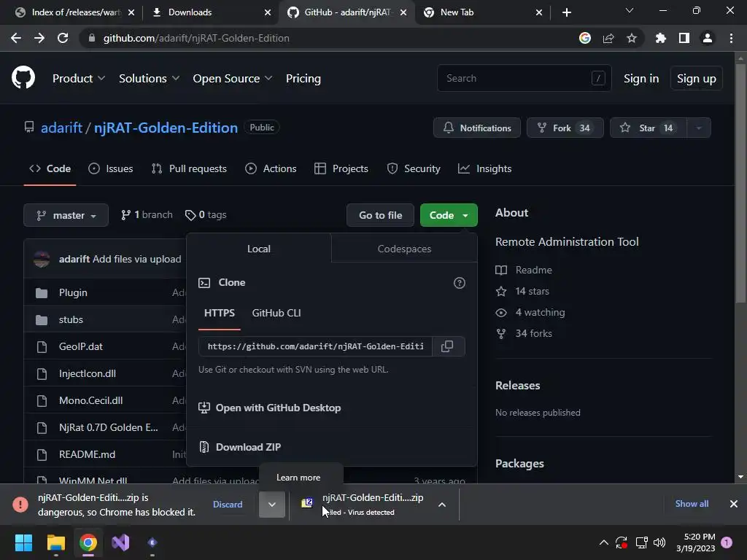The height and width of the screenshot is (560, 747).
Task: Reload the page
Action: pyautogui.click(x=63, y=38)
